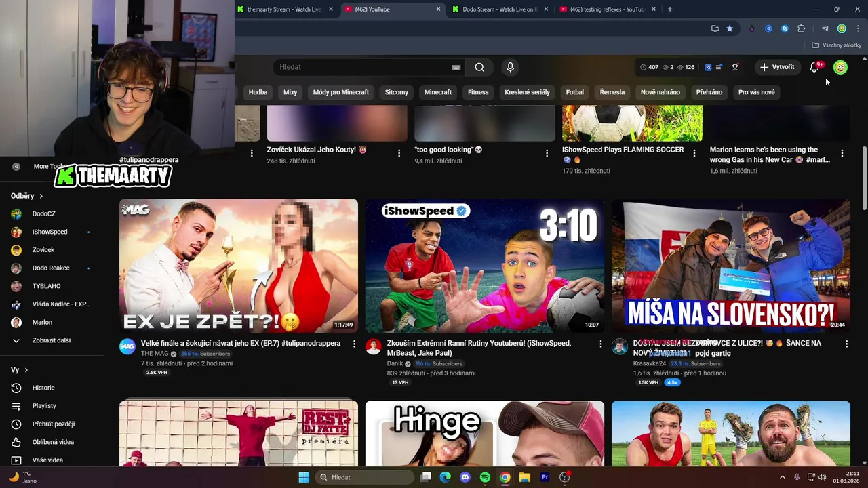Viewport: 868px width, 488px height.
Task: Click the Shazam extension icon in toolbar
Action: [785, 28]
